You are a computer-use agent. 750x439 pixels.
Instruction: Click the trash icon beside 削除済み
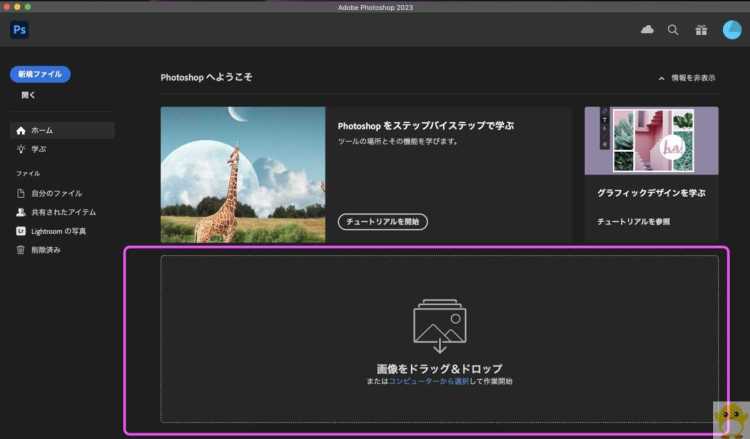[x=21, y=250]
